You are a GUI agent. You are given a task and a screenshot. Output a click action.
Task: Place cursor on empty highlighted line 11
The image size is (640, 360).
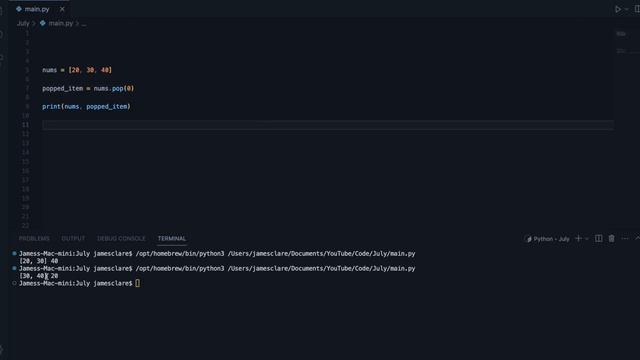(x=327, y=125)
